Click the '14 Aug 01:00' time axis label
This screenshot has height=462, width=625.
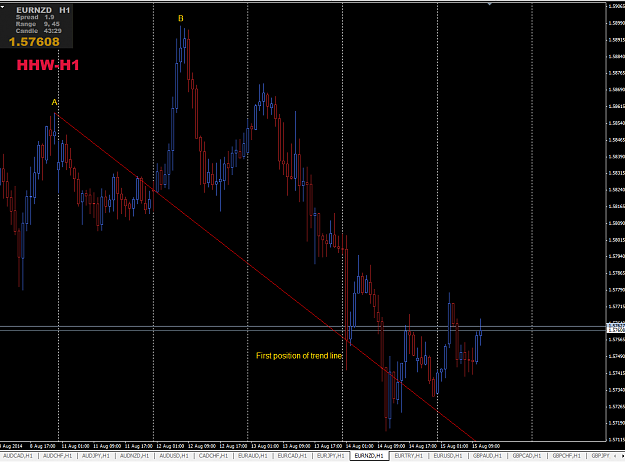360,446
